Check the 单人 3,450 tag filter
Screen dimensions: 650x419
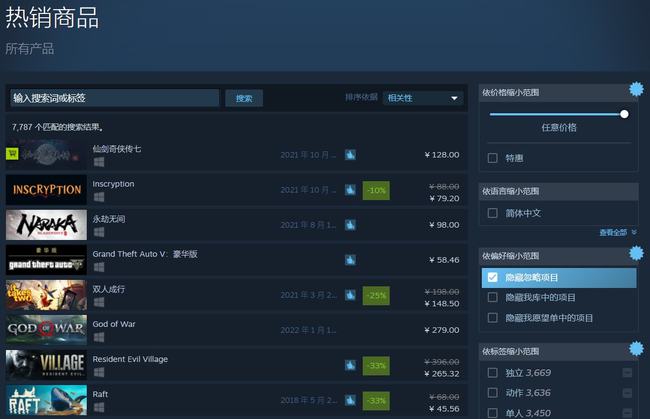click(x=492, y=413)
